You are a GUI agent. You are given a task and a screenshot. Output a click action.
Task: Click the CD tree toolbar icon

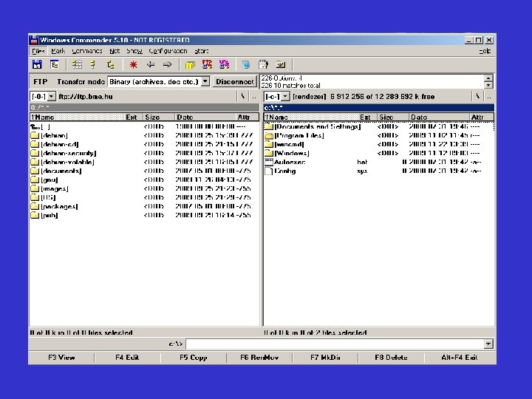pos(54,64)
